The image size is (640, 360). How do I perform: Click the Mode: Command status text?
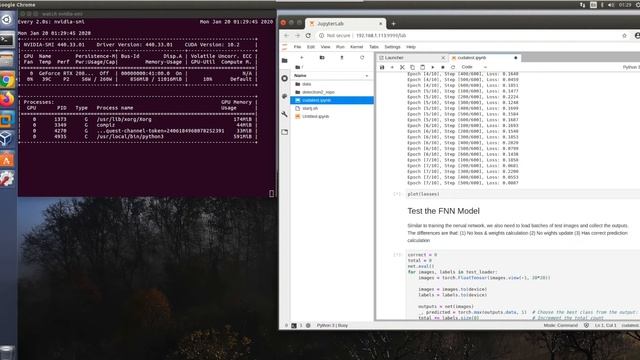[x=560, y=326]
